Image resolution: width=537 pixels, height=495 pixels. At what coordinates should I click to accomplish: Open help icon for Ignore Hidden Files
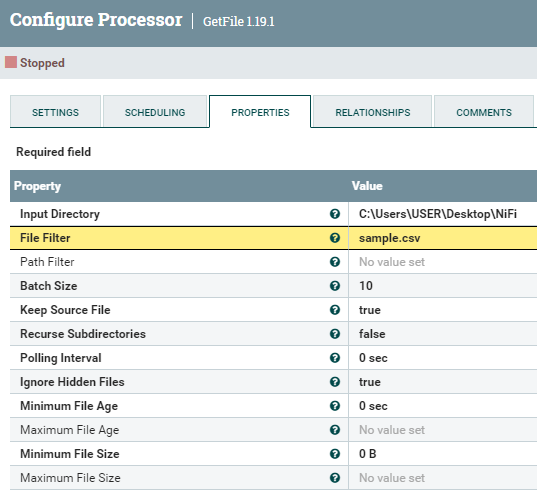[x=335, y=382]
